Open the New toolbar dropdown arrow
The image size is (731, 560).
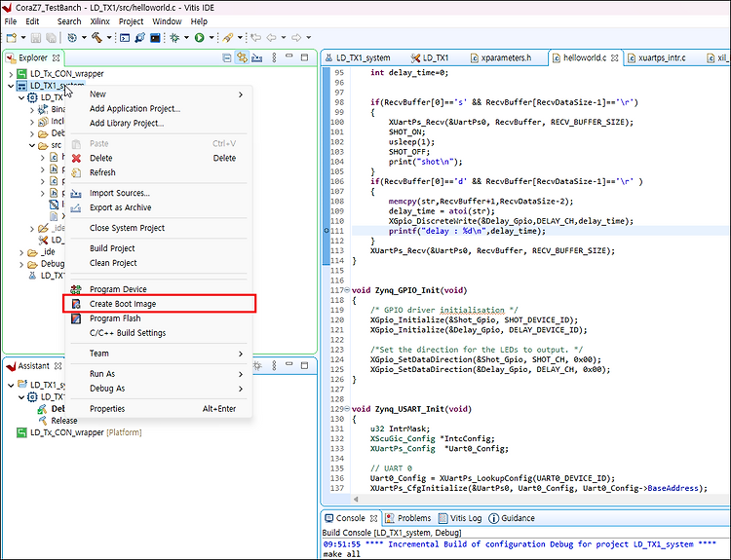[x=22, y=38]
